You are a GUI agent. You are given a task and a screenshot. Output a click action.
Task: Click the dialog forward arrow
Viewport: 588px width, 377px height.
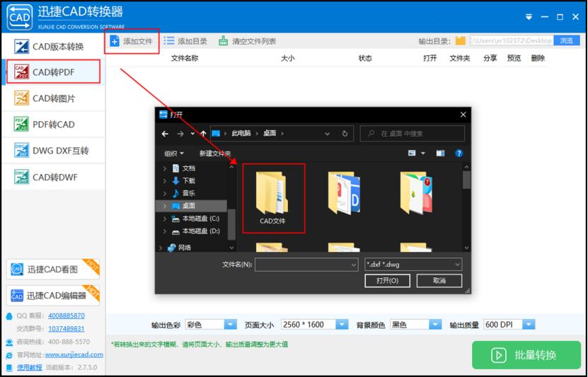pyautogui.click(x=180, y=134)
